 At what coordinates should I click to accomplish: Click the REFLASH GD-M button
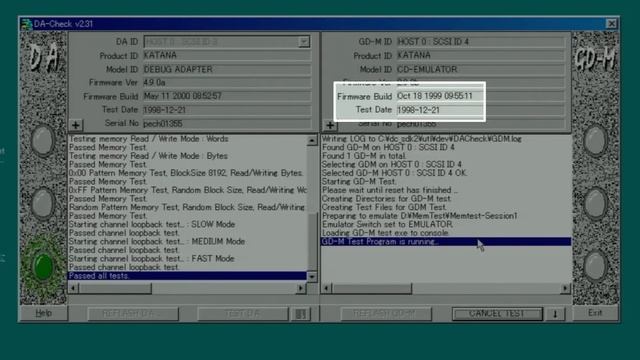point(386,314)
